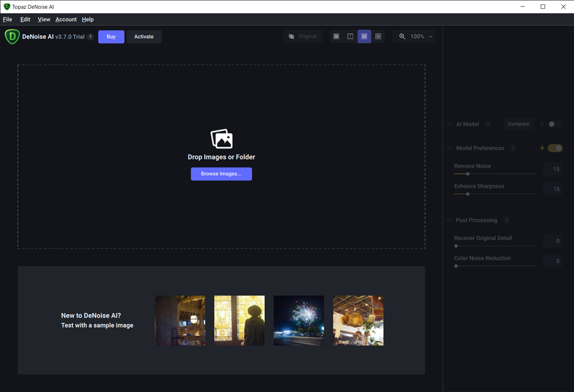This screenshot has height=392, width=574.
Task: Open the File menu
Action: (8, 19)
